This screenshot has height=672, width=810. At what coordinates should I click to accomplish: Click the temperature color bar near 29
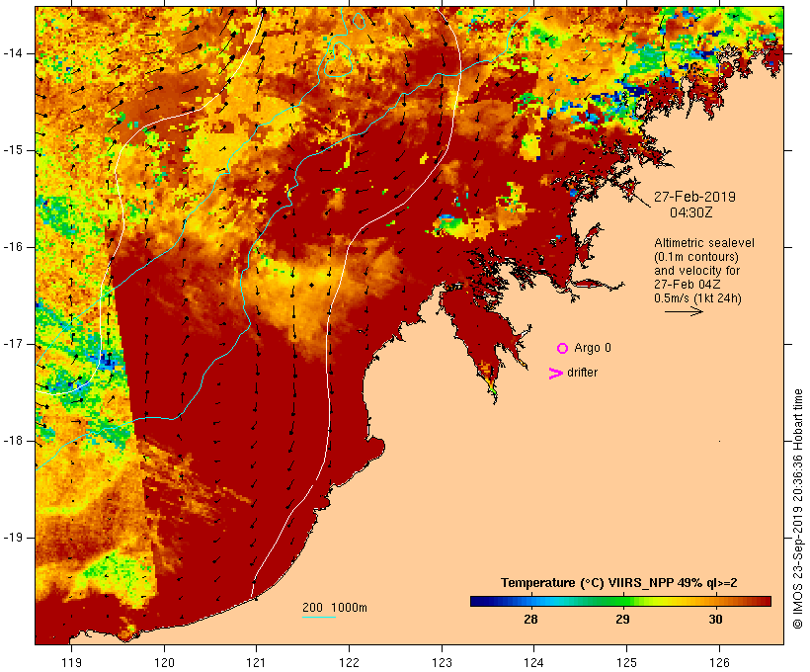623,601
